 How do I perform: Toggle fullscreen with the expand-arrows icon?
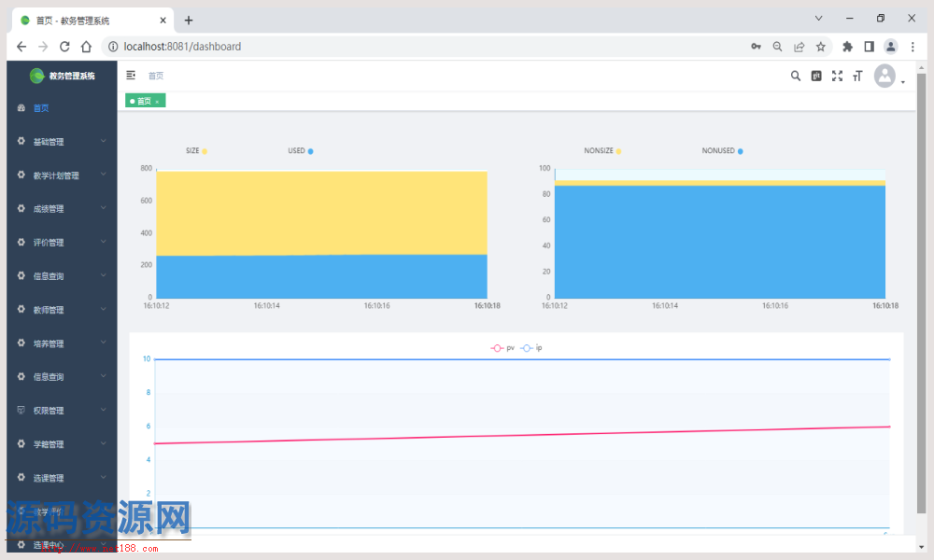click(838, 76)
